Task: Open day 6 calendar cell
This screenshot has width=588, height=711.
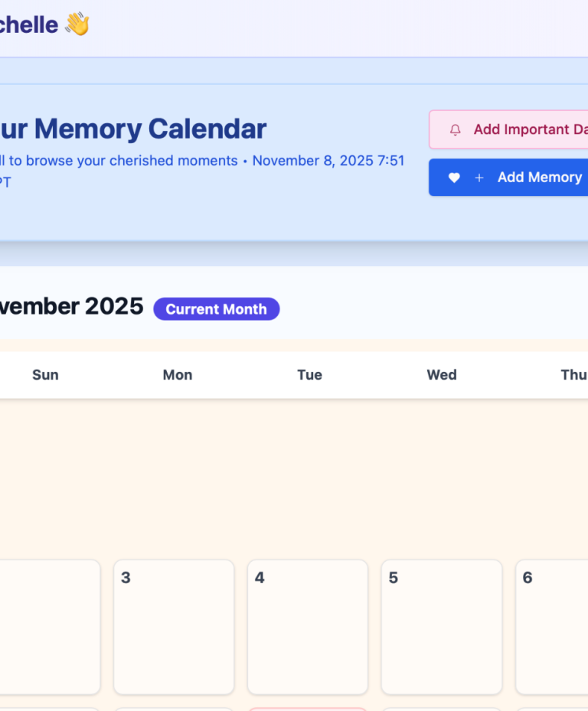Action: 551,627
